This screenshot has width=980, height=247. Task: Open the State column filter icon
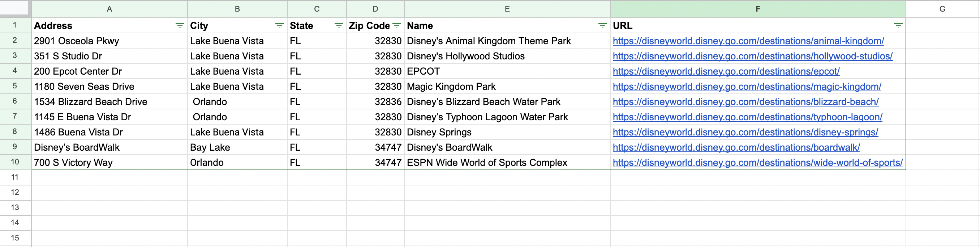338,26
